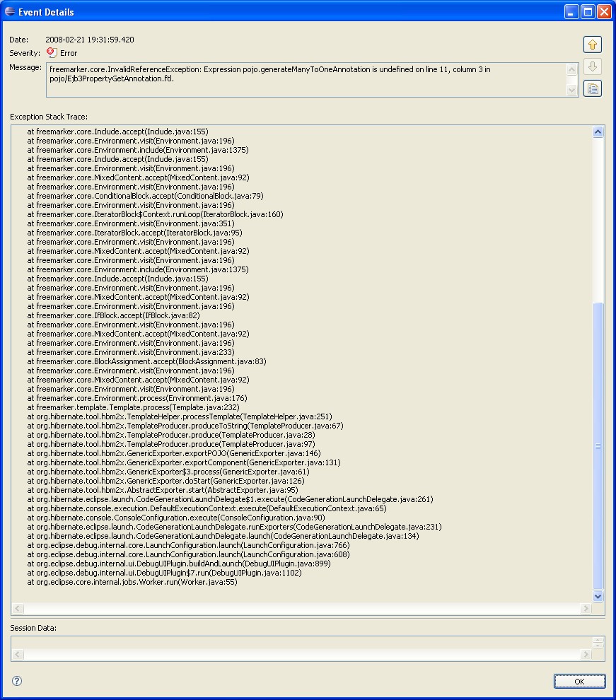Viewport: 616px width, 700px height.
Task: Select line 'BlockAssignment.accept(BlockAssignment.java:83)'
Action: coord(147,361)
